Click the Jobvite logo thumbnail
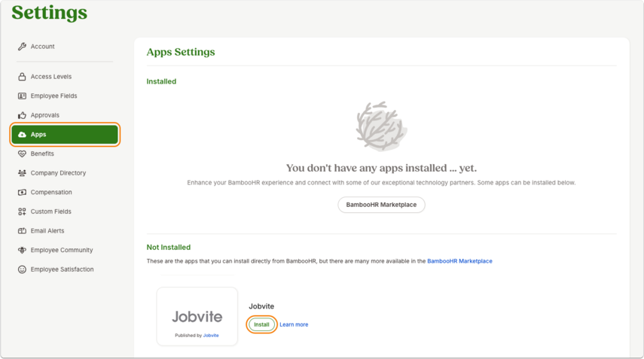This screenshot has height=359, width=644. 197,316
